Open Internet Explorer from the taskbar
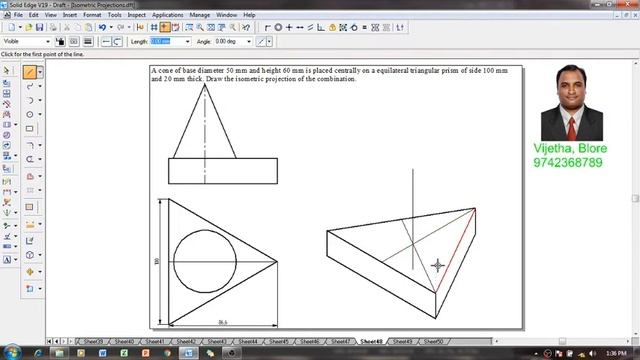The width and height of the screenshot is (640, 360). coord(38,353)
